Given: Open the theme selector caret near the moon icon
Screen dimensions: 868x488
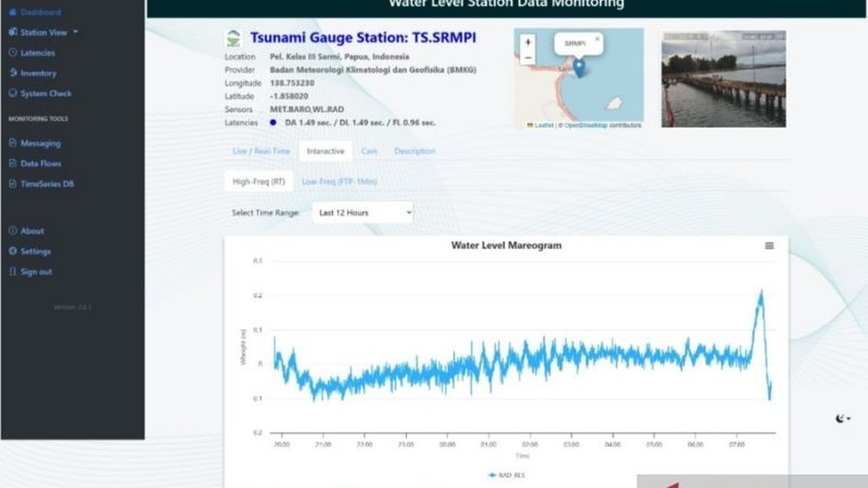Looking at the screenshot, I should pos(848,419).
